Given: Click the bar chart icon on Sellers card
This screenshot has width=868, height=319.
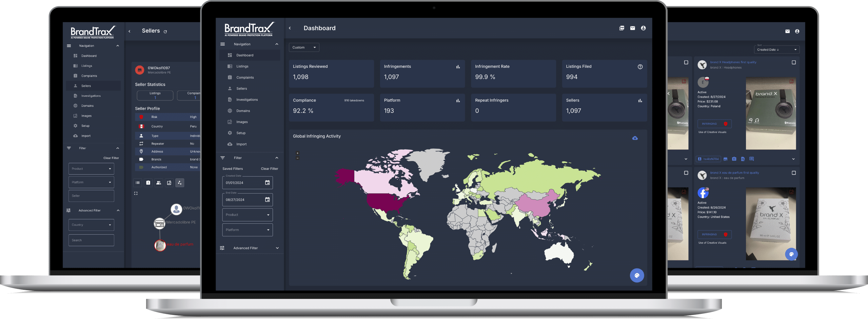Looking at the screenshot, I should [640, 101].
